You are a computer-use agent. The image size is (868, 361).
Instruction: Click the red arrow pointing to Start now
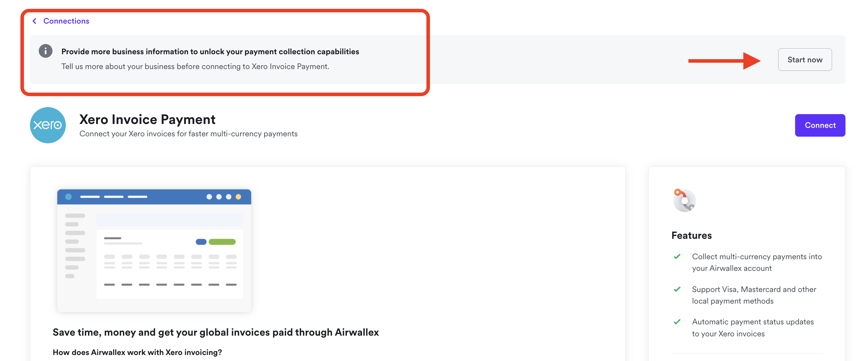[x=724, y=61]
